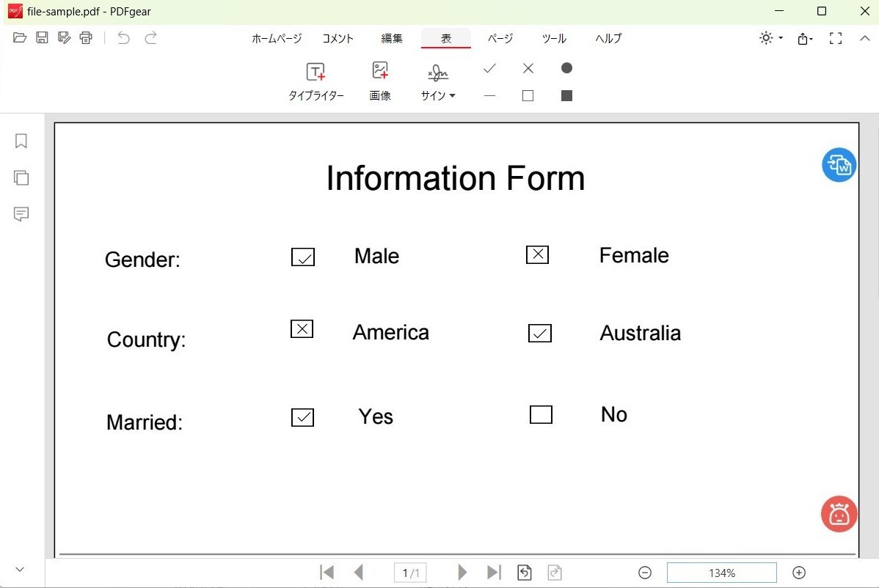Collapse the ribbon with the top-right chevron
Screen dimensions: 879x588
tap(865, 38)
